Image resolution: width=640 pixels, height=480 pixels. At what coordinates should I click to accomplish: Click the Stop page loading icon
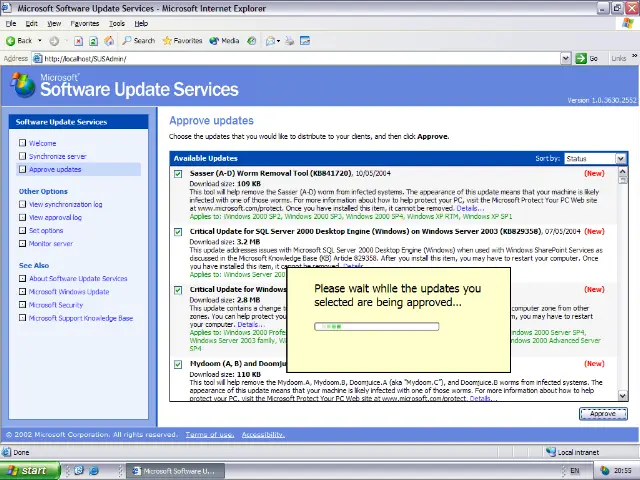78,41
